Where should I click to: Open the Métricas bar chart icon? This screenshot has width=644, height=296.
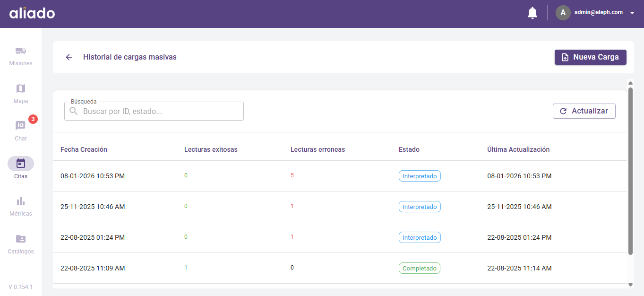pos(20,201)
